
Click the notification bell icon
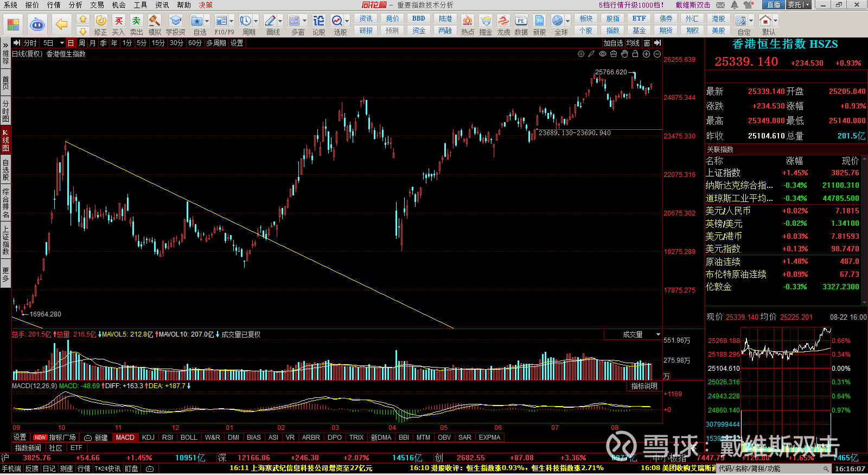735,5
